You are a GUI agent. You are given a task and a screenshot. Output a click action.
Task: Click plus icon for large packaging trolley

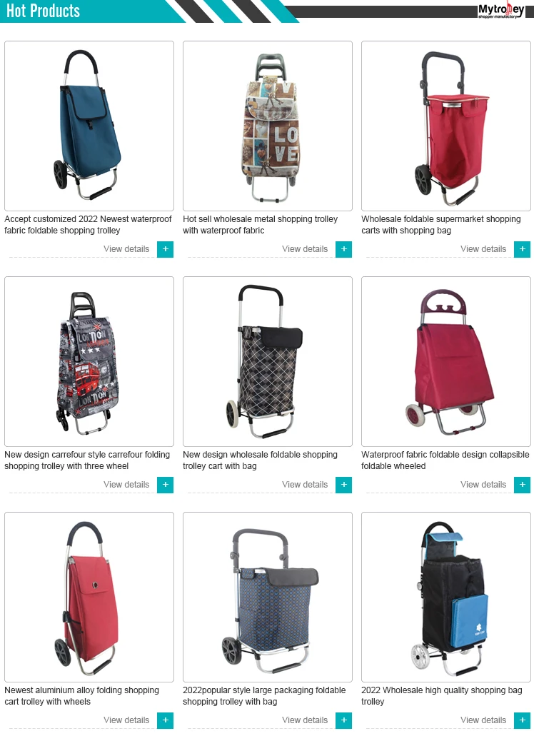coord(343,720)
